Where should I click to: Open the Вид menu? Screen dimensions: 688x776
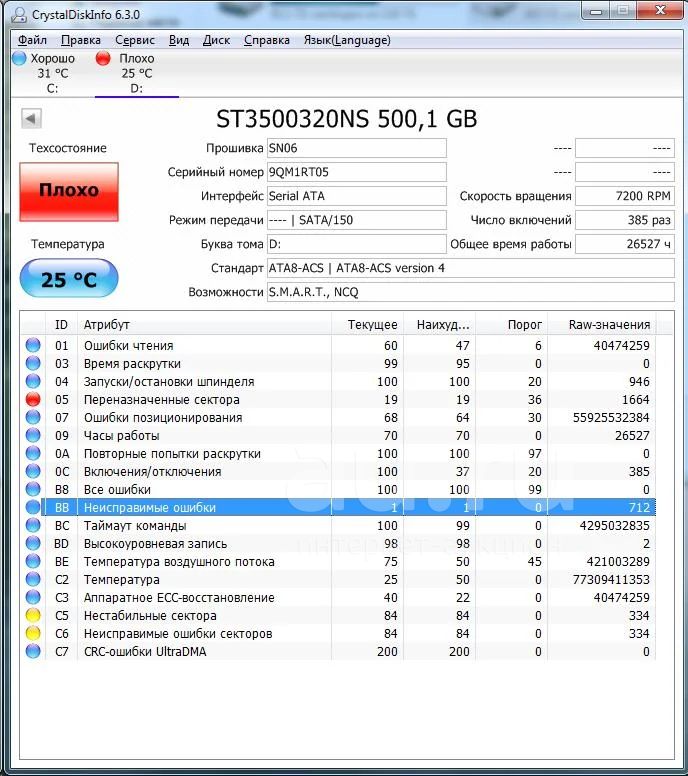(x=179, y=40)
